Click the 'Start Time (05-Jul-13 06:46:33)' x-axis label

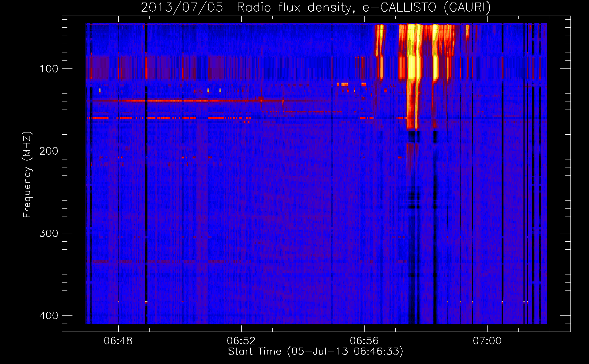click(316, 352)
